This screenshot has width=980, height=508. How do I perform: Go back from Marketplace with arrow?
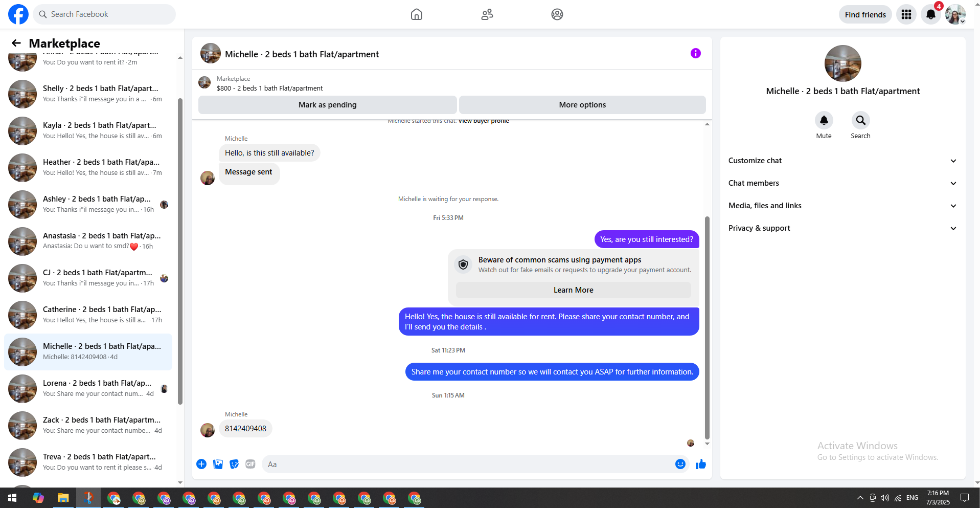point(16,43)
